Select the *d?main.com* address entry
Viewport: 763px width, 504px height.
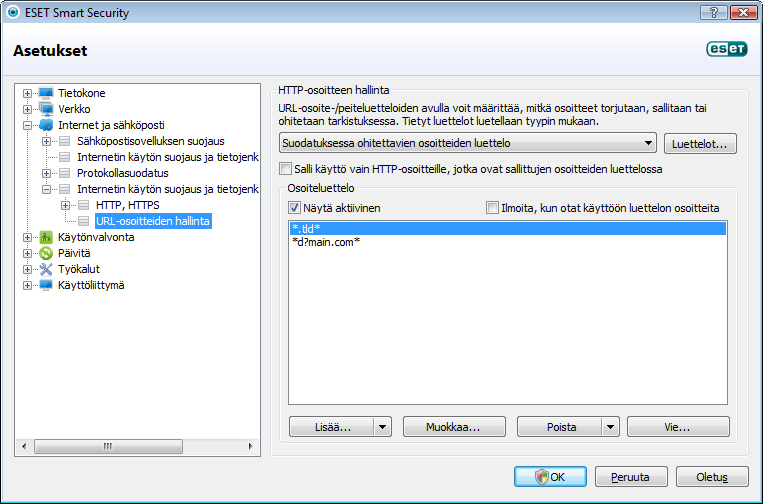click(508, 242)
